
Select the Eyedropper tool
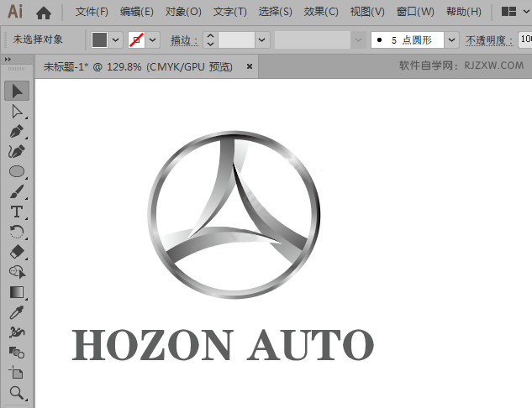(17, 312)
